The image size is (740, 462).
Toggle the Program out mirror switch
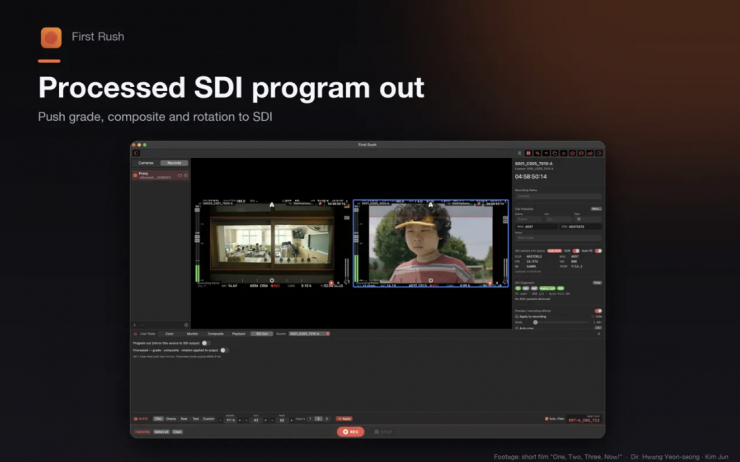[x=205, y=343]
